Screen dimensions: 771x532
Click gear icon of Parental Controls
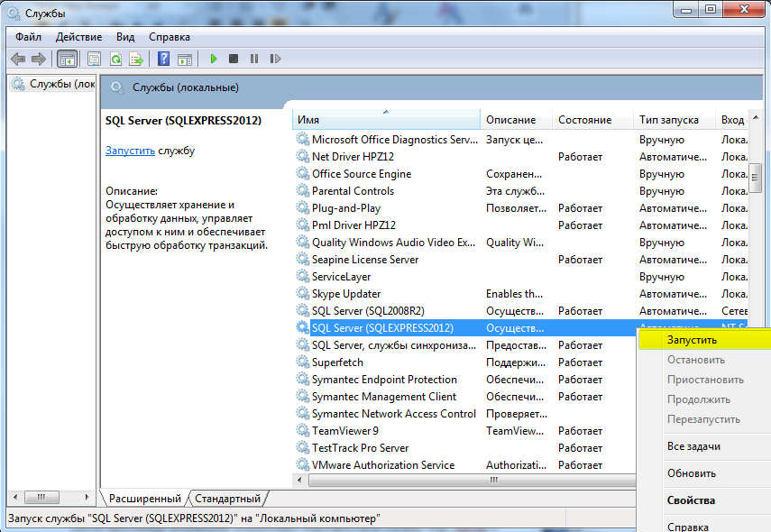click(x=302, y=191)
